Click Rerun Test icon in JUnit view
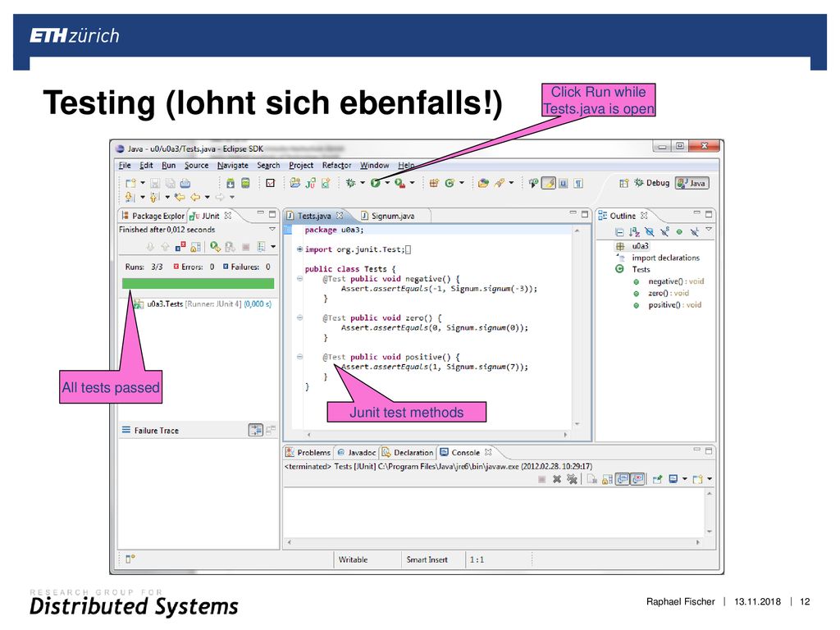This screenshot has width=840, height=630. click(x=215, y=246)
